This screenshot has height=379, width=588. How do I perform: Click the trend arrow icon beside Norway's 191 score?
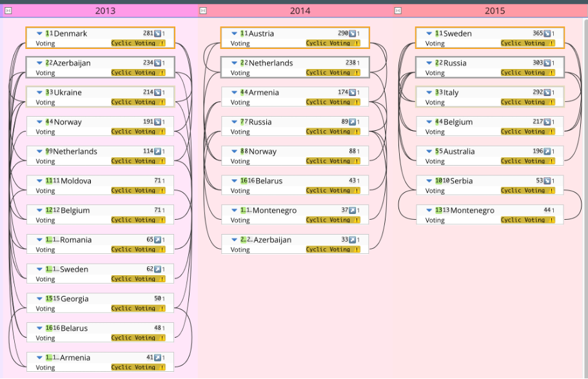point(157,122)
